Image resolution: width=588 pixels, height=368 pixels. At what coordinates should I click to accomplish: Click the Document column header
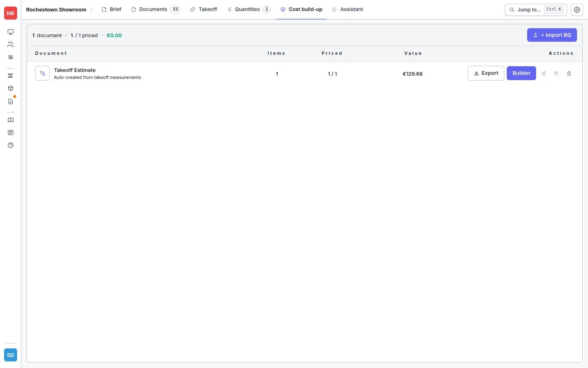click(51, 54)
